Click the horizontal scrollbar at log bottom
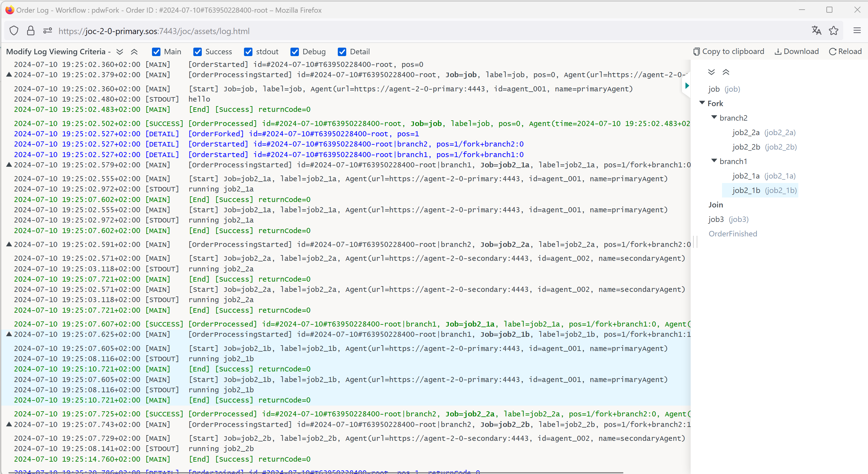The width and height of the screenshot is (868, 474). pyautogui.click(x=315, y=472)
